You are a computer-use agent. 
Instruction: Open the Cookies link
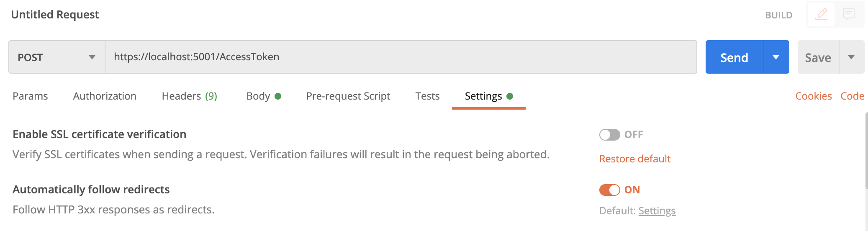(x=814, y=96)
